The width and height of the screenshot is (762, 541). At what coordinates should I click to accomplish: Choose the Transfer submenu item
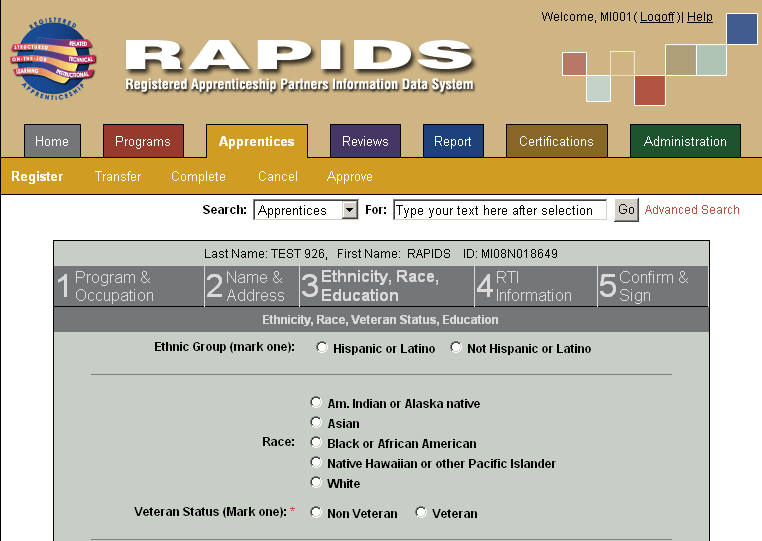(118, 176)
